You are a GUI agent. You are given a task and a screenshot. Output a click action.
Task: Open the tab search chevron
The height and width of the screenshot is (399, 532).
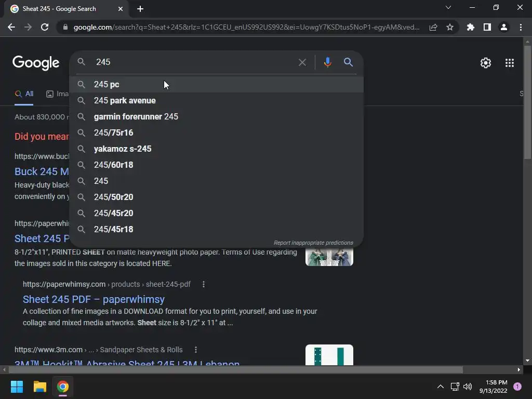click(448, 7)
